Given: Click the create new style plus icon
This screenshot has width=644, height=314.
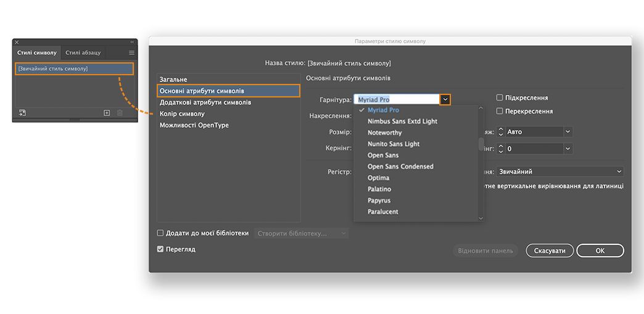Looking at the screenshot, I should pos(107,113).
